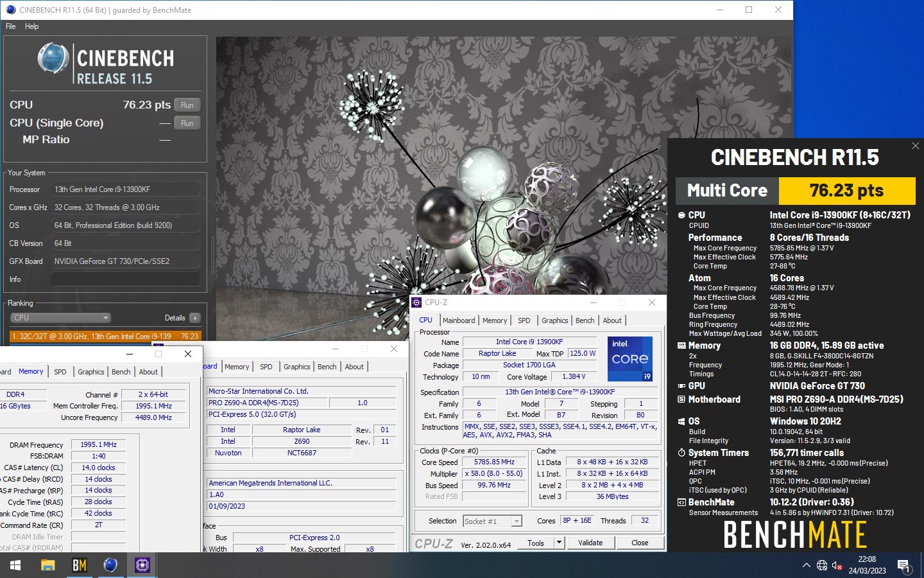The image size is (924, 578).
Task: Click the Close button in CPU-Z
Action: [640, 543]
